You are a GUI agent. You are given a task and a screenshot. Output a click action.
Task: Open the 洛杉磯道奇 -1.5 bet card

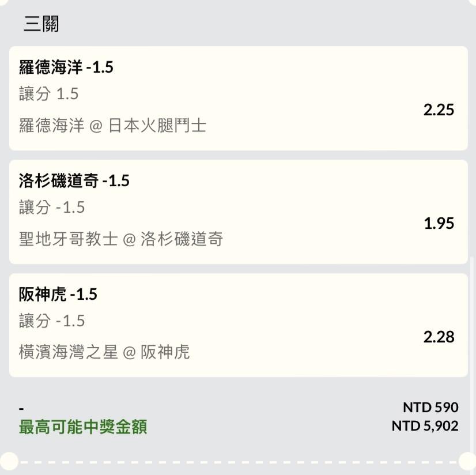coord(239,212)
